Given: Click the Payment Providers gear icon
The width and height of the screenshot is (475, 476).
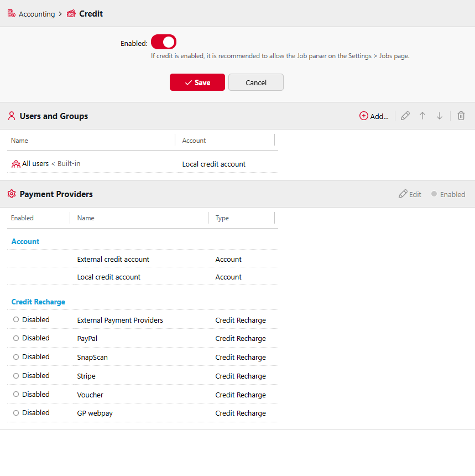Looking at the screenshot, I should 12,194.
